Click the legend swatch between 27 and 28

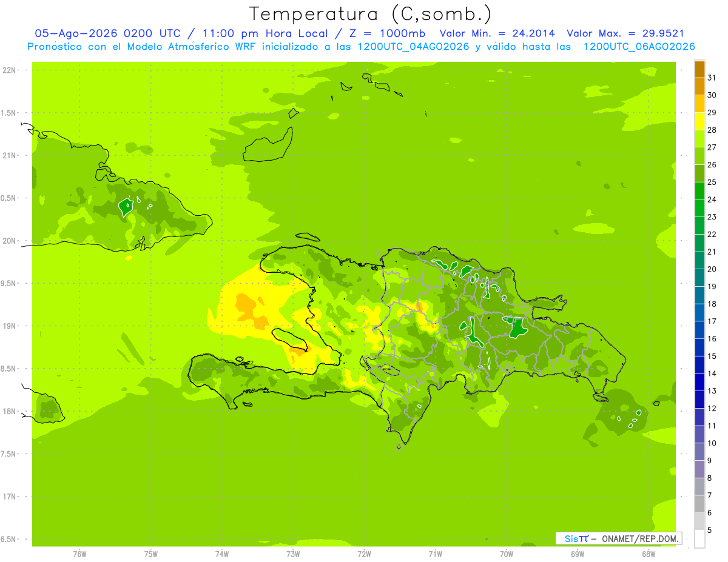[x=699, y=139]
